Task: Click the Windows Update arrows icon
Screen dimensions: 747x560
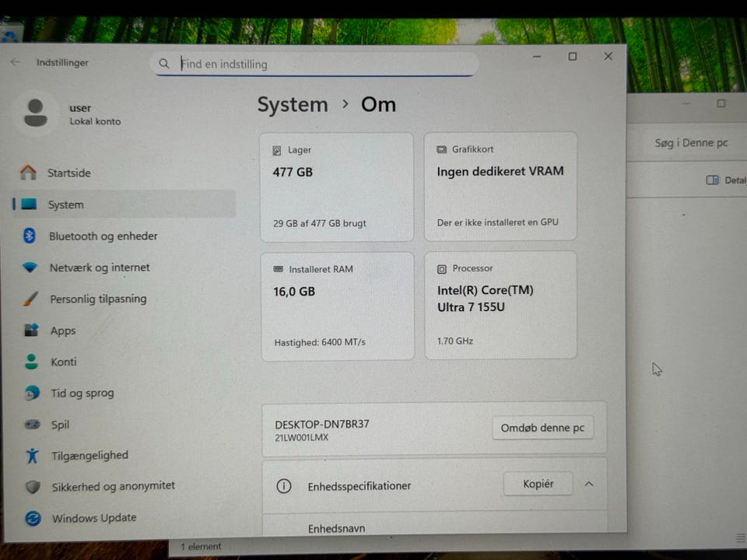Action: [33, 518]
